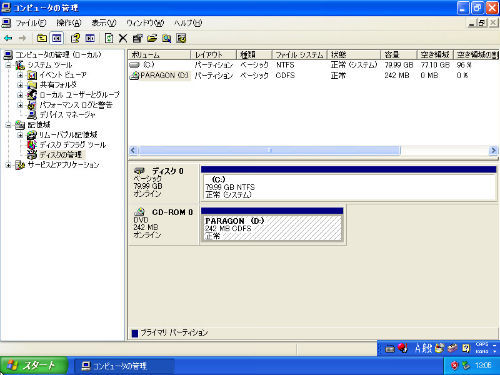Click the volume list's right scroll arrow

pos(493,150)
